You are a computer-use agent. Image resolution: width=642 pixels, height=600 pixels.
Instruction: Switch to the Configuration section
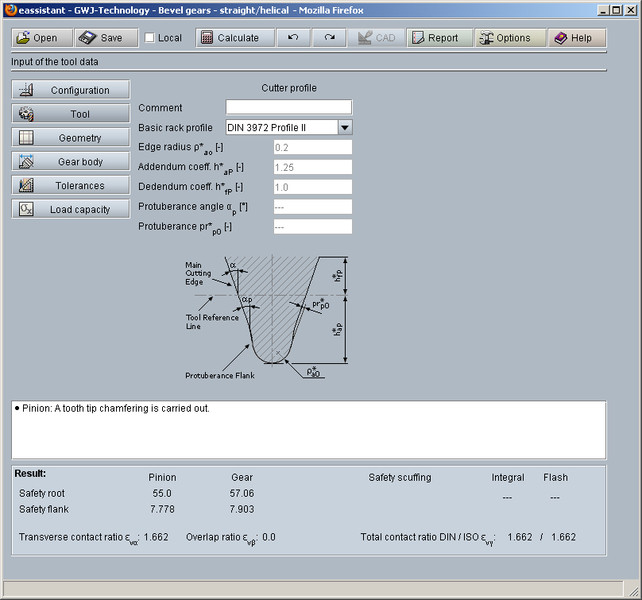tap(70, 90)
